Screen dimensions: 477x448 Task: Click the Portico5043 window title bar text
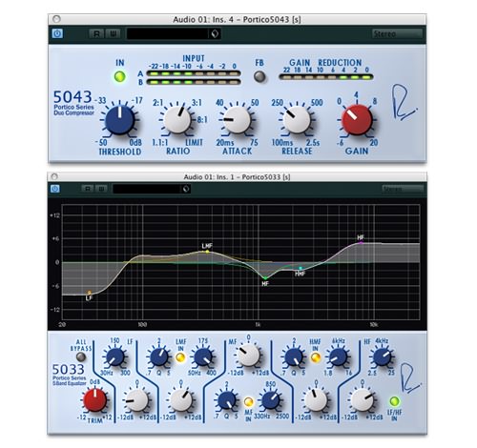click(237, 19)
